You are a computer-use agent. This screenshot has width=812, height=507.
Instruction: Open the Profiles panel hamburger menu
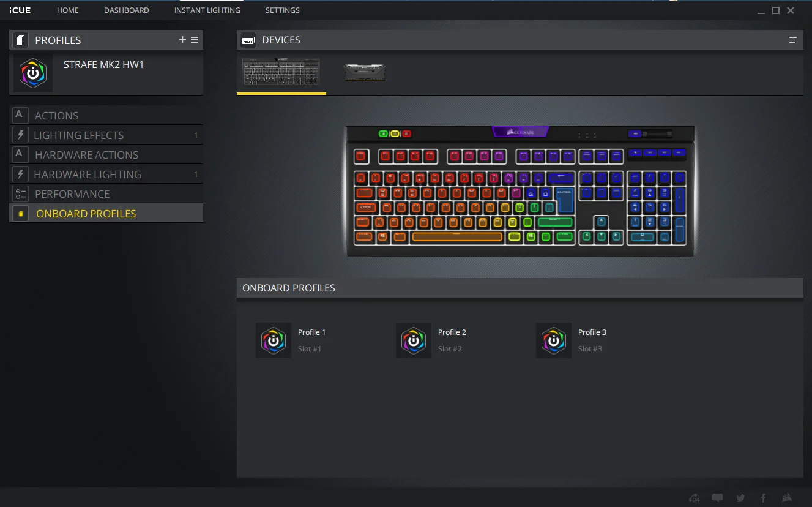tap(195, 40)
